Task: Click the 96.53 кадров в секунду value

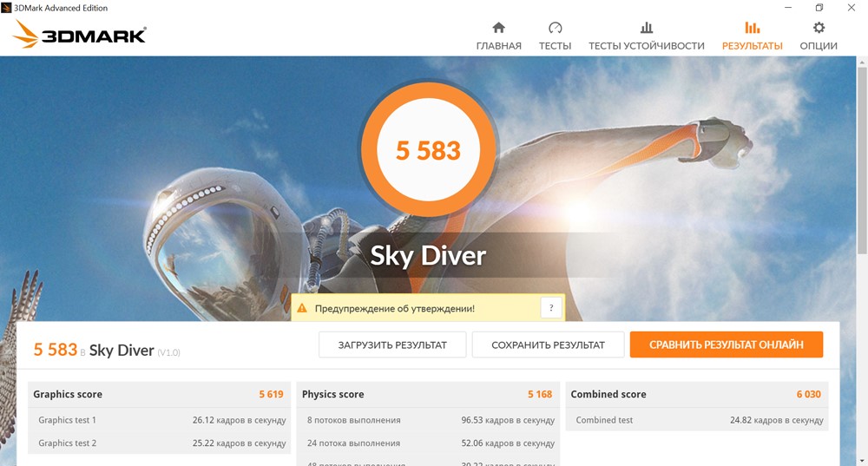Action: (508, 420)
